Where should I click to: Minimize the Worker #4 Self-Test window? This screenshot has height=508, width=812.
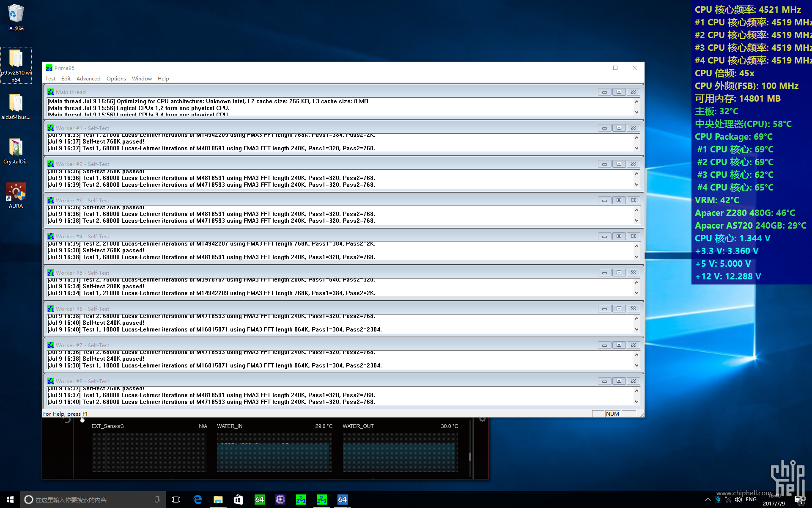click(604, 236)
